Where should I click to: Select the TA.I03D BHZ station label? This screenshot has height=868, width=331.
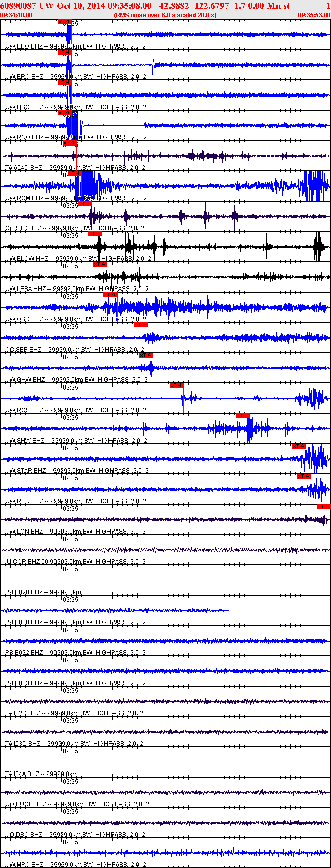click(x=74, y=744)
